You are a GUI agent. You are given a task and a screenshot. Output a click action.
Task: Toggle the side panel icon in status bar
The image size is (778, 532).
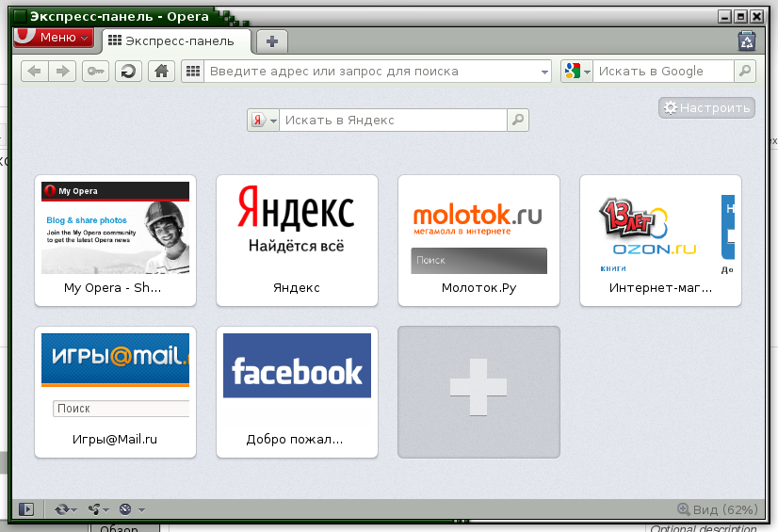[x=26, y=509]
